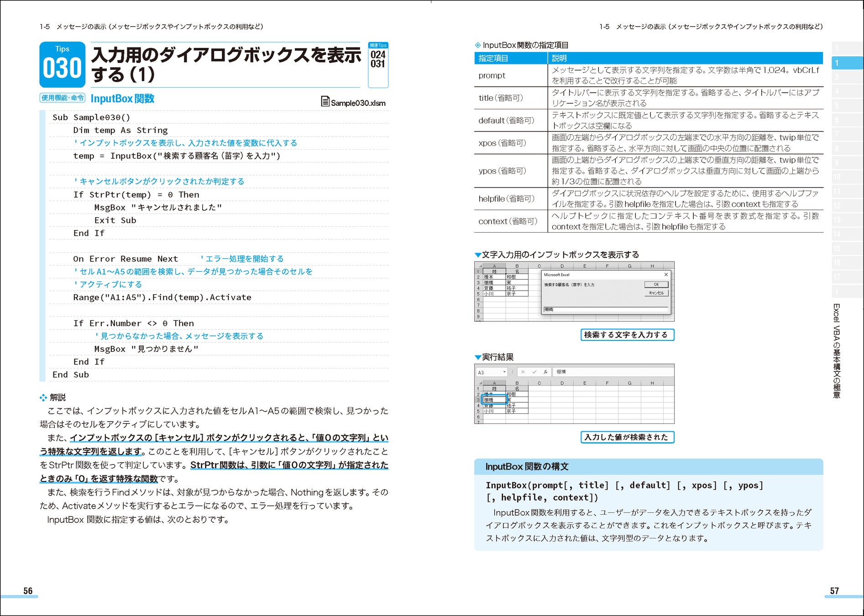
Task: Select the faded chapter 10 side tab
Action: (x=847, y=177)
